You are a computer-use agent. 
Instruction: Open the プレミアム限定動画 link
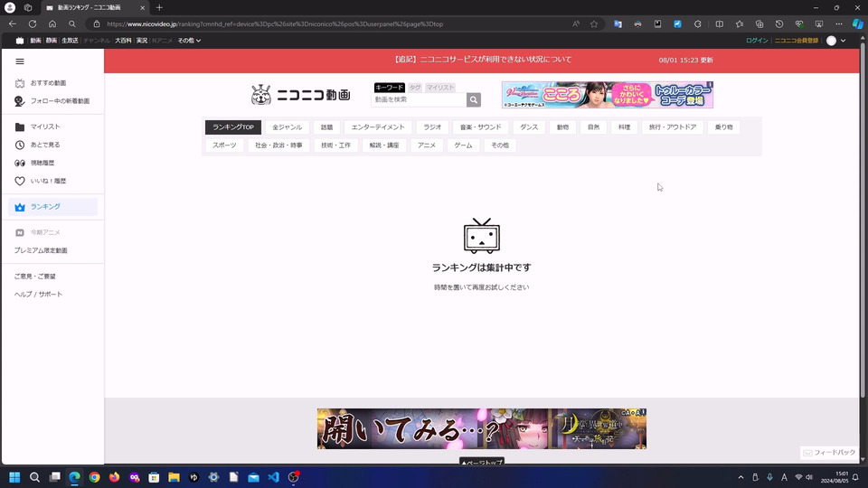coord(41,250)
